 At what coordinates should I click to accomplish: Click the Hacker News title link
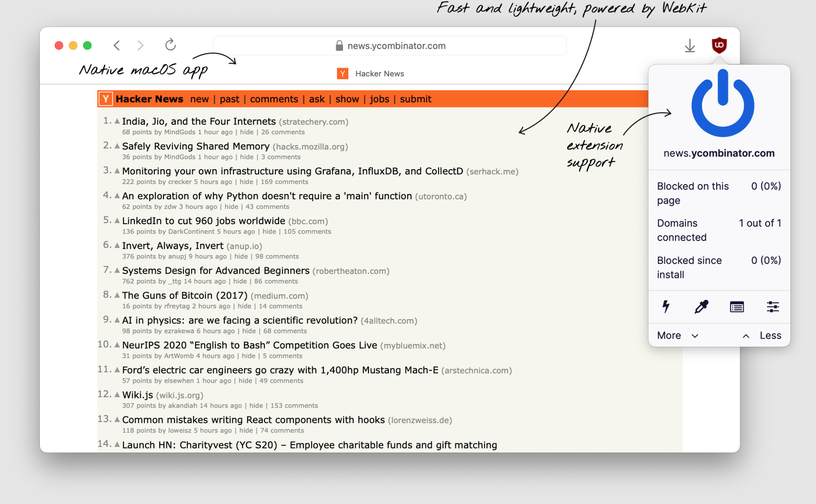(x=150, y=99)
